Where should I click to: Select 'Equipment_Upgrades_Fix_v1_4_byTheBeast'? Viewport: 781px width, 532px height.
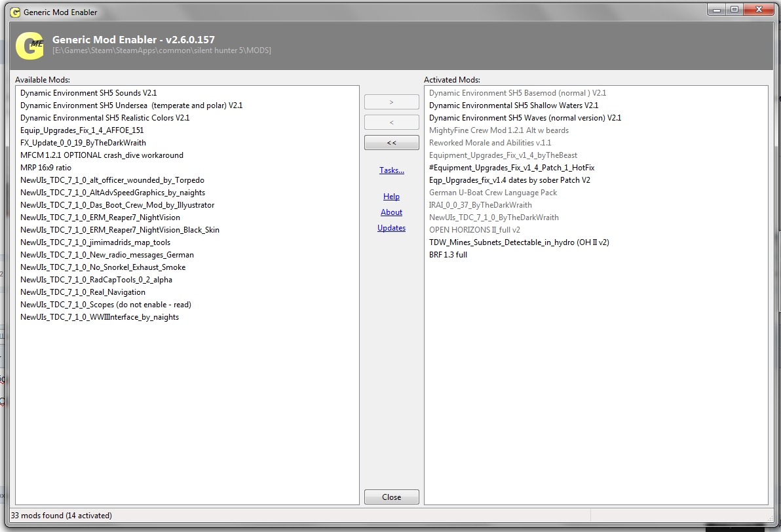[x=503, y=155]
